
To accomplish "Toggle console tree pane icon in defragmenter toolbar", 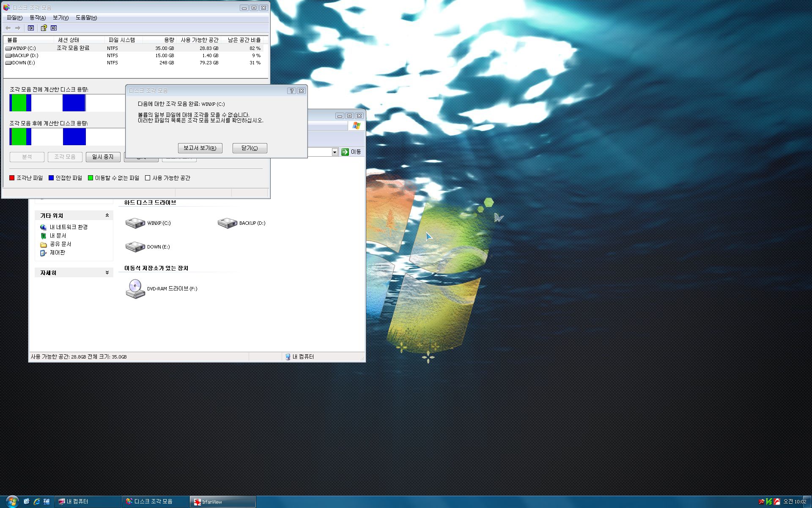I will pos(31,28).
